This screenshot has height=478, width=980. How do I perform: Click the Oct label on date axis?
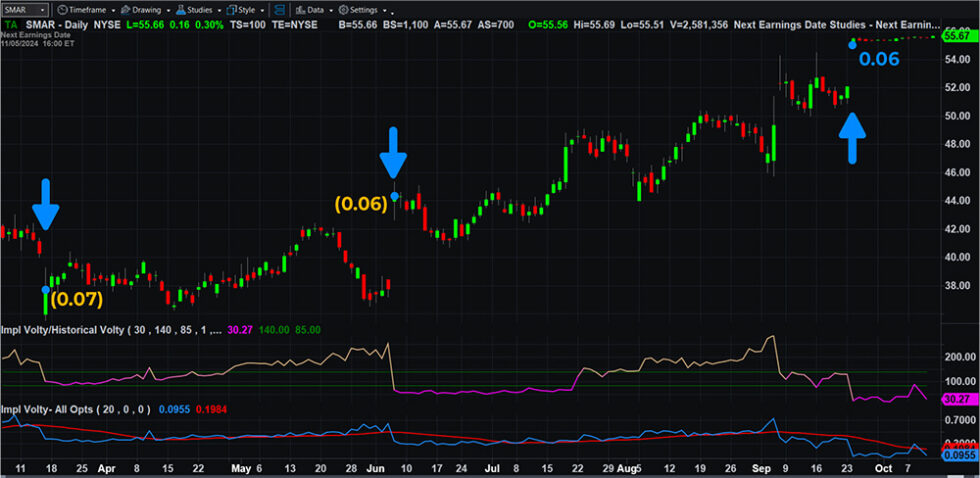(x=882, y=467)
